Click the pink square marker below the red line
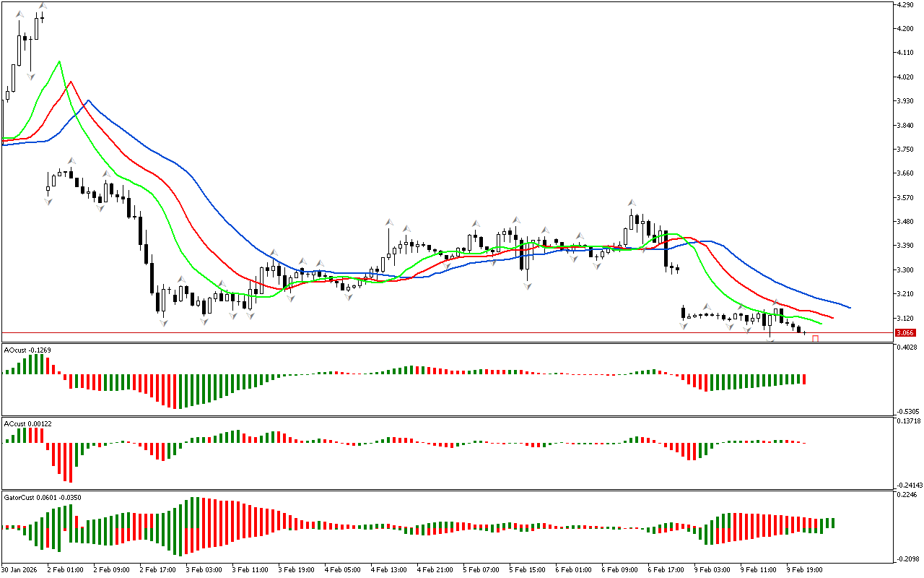The image size is (924, 578). click(816, 338)
